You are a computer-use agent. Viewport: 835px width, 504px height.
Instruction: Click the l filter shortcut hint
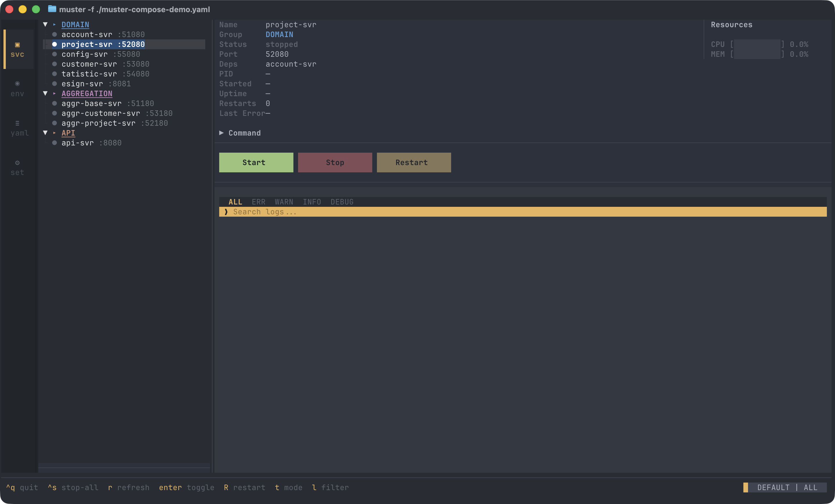click(x=330, y=487)
